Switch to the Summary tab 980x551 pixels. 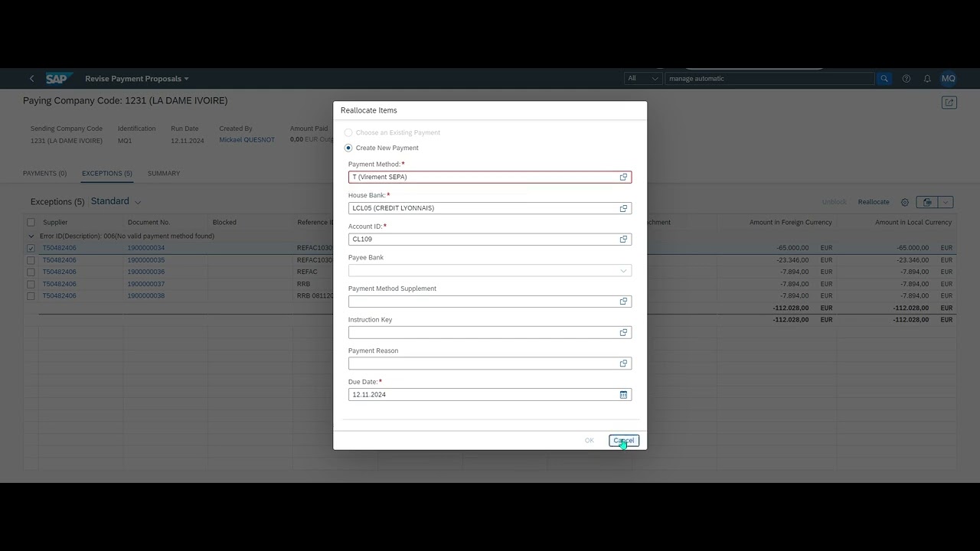[x=164, y=174]
